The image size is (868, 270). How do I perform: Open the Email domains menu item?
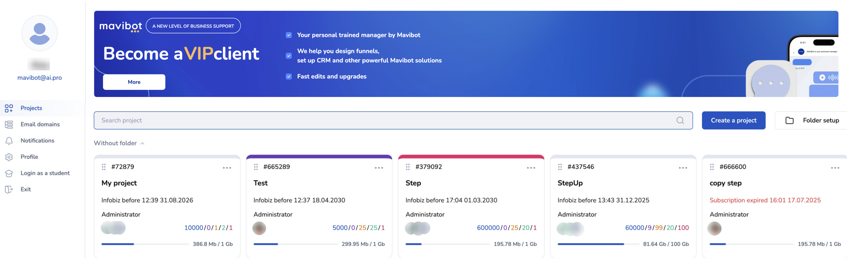[x=40, y=124]
